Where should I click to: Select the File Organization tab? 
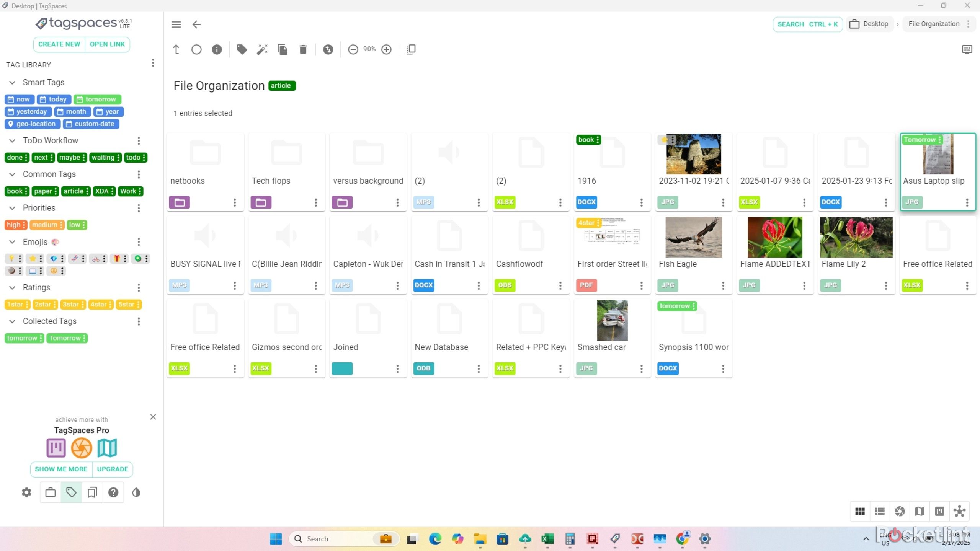point(934,24)
